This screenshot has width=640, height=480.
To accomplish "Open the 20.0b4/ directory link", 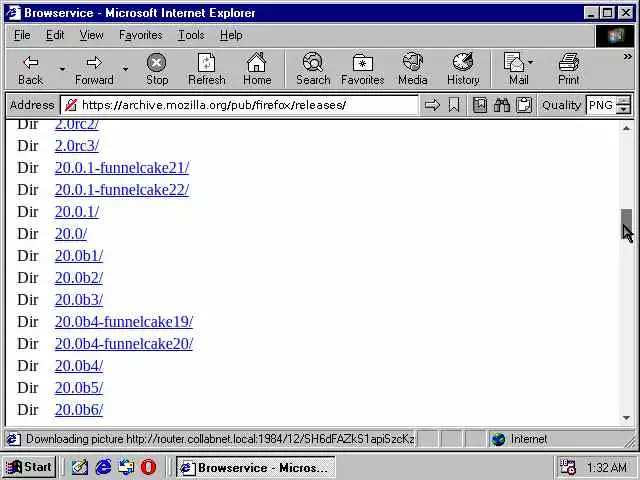I will (79, 366).
